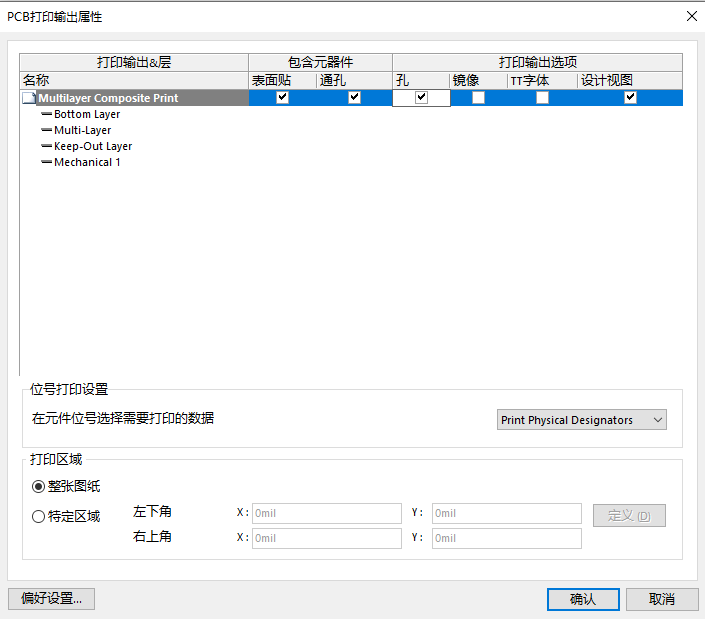Click the 设计视图 column header
Viewport: 705px width, 619px height.
630,80
